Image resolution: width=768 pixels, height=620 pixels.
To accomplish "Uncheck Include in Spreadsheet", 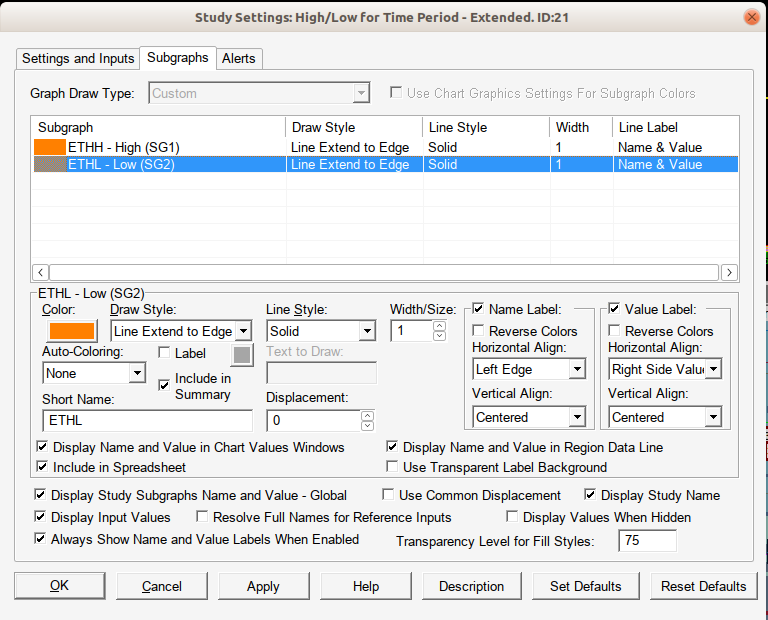I will coord(42,467).
